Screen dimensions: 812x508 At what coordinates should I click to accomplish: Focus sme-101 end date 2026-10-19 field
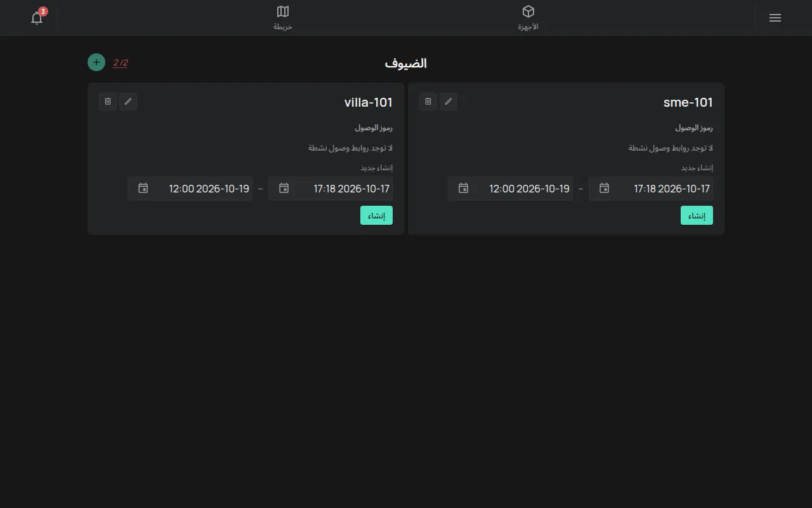(x=510, y=189)
